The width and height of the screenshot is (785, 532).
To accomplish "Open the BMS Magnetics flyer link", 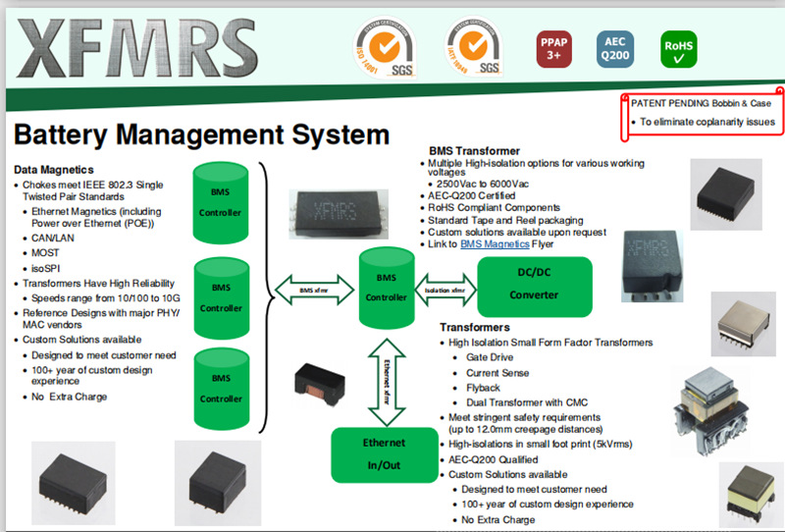I will tap(495, 244).
